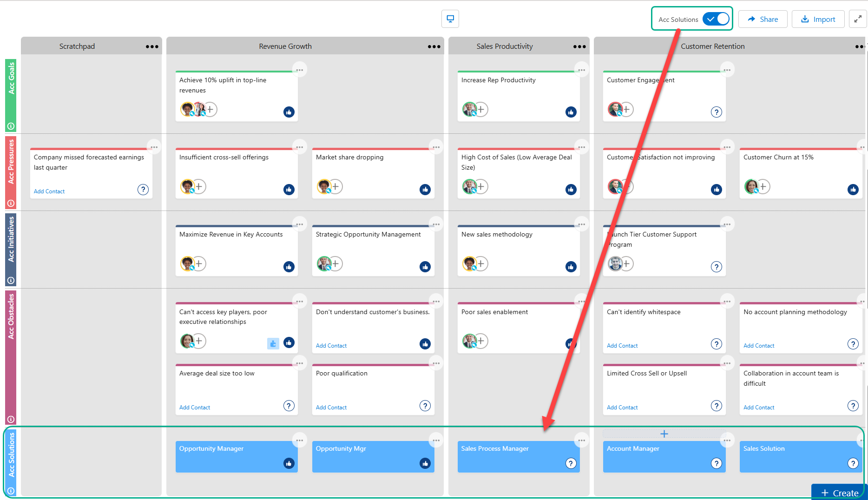Screen dimensions: 868x500
Task: Open the Scratchpad column options menu
Action: point(152,46)
